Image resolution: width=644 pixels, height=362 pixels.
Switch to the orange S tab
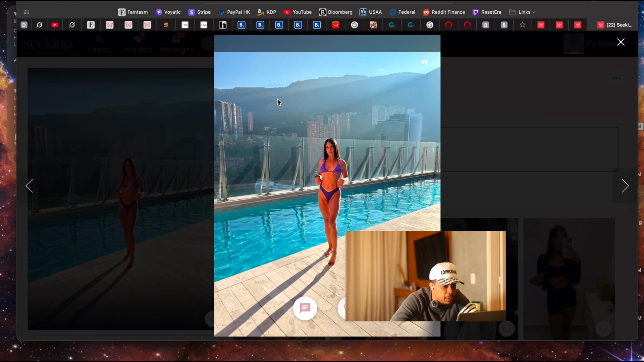click(x=166, y=25)
